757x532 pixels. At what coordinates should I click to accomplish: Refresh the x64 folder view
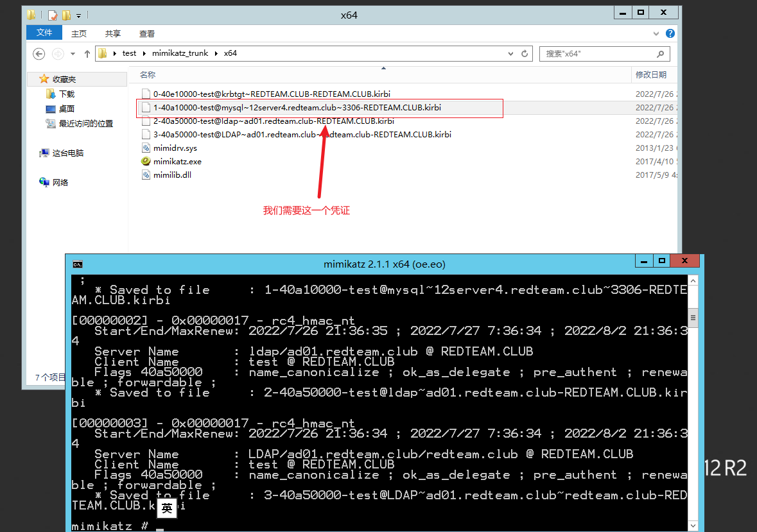point(525,53)
